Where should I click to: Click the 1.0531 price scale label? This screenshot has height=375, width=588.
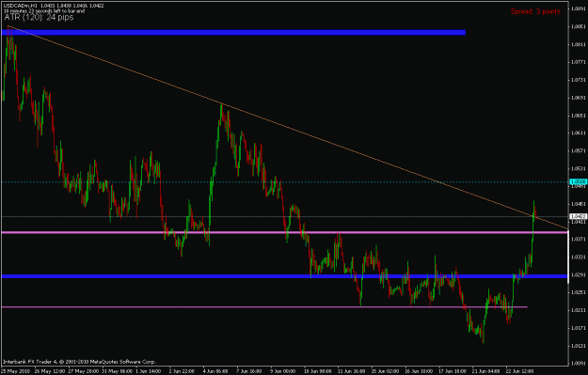(x=579, y=168)
